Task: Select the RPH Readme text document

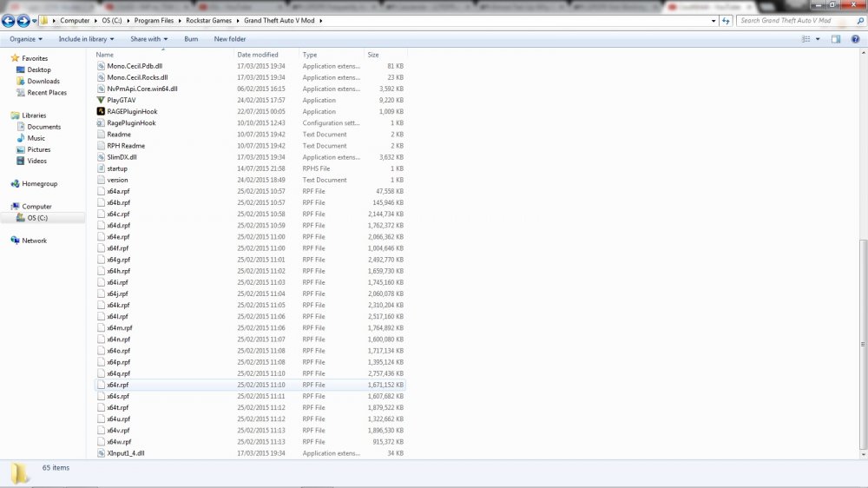Action: click(126, 146)
